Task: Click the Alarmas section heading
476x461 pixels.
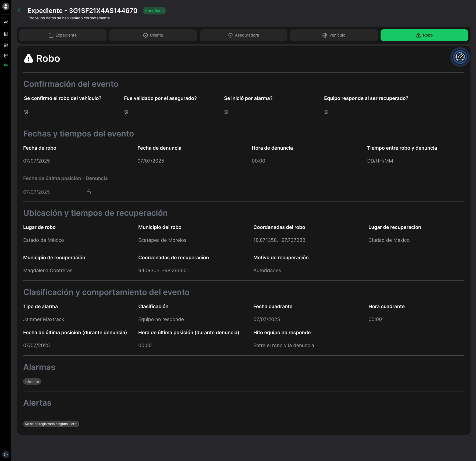Action: 39,367
